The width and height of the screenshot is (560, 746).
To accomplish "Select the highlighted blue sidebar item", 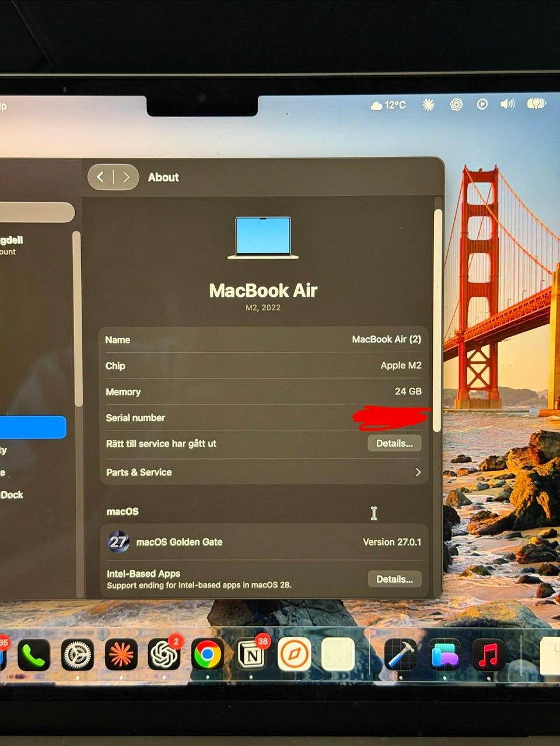I will pyautogui.click(x=33, y=427).
